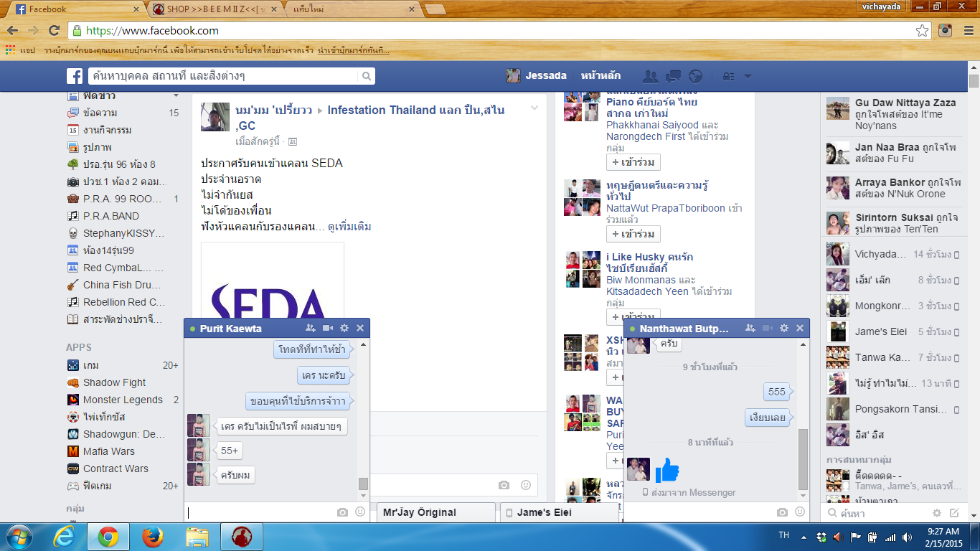
Task: Open the Jame's Eiei chat tab at bottom
Action: 558,512
